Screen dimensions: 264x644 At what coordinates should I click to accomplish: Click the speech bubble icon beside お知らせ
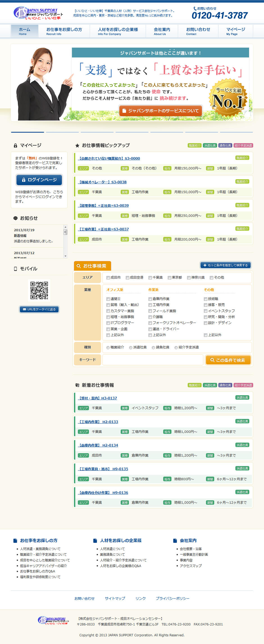[x=15, y=218]
